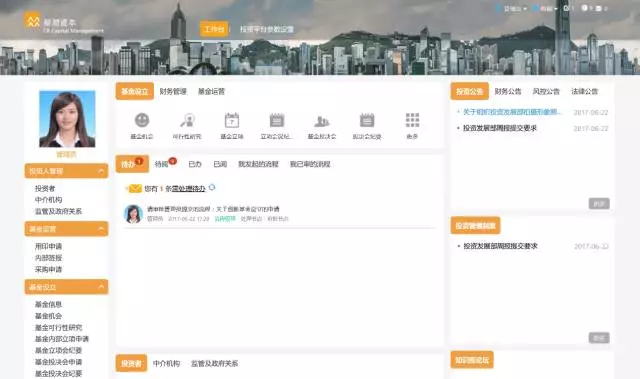This screenshot has width=640, height=379.
Task: Select the 投资者 tab at bottom panel
Action: tap(131, 363)
